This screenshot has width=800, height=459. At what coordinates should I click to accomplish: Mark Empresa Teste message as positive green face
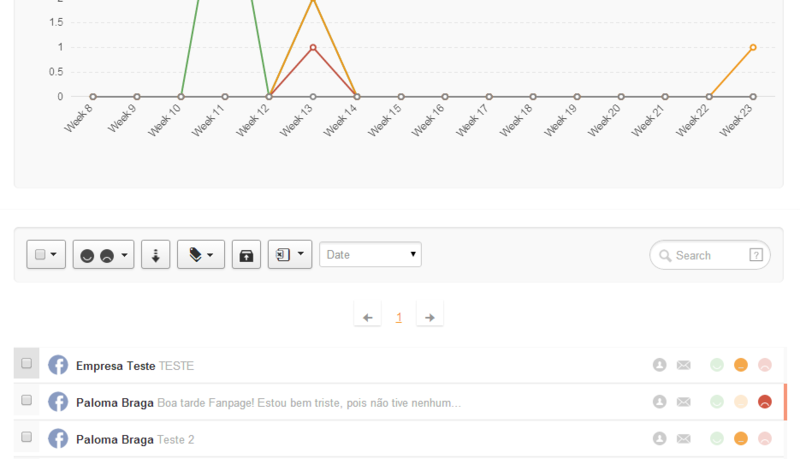(716, 365)
